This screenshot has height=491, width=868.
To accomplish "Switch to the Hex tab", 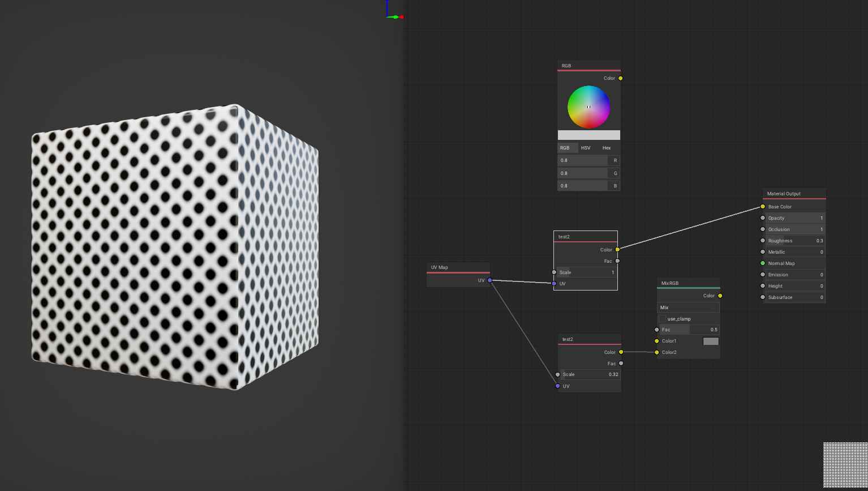I will coord(606,148).
